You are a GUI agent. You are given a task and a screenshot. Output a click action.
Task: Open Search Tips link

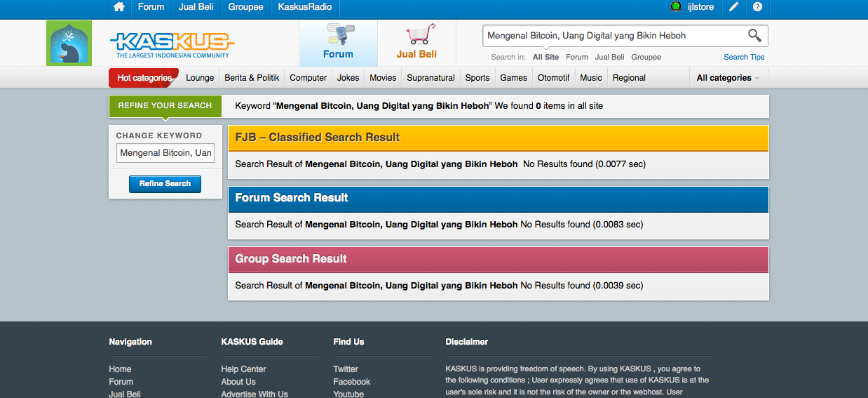pyautogui.click(x=744, y=57)
